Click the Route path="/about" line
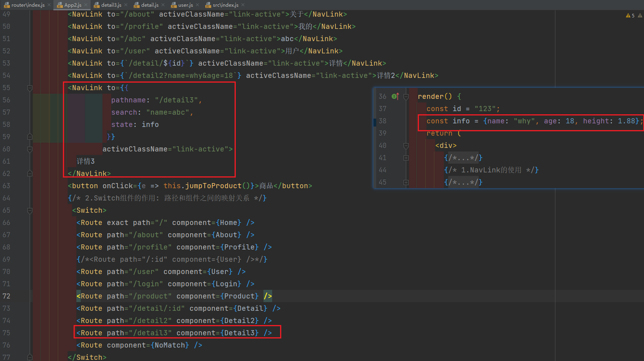The width and height of the screenshot is (644, 361). 165,235
